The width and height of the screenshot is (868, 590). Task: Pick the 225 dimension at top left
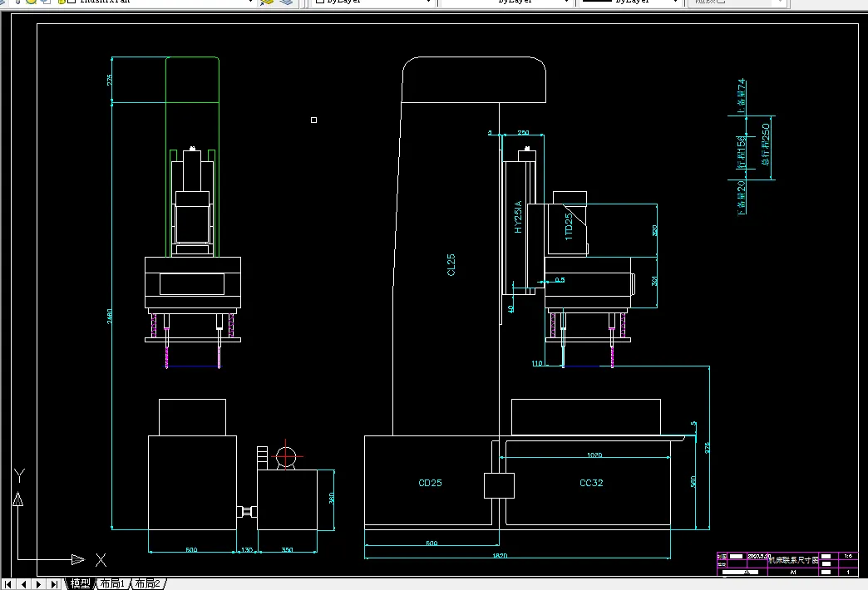point(109,80)
